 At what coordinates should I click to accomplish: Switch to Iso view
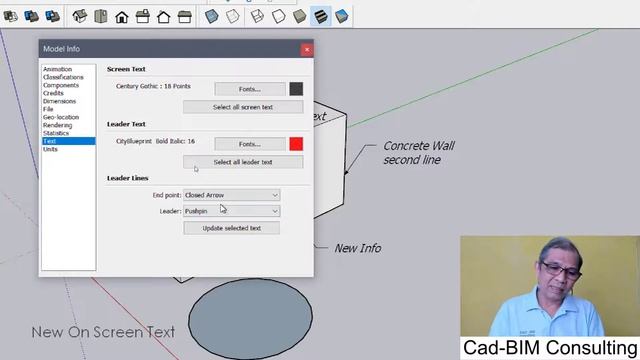pyautogui.click(x=80, y=16)
